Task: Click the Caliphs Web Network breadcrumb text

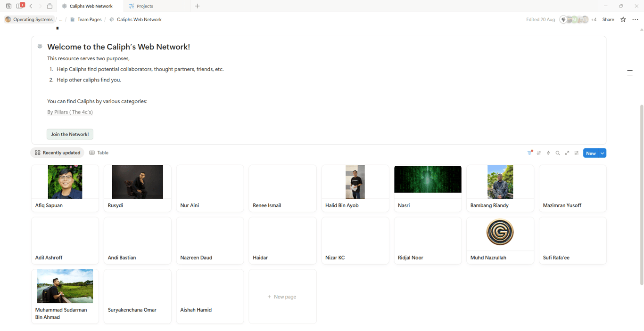Action: 139,19
